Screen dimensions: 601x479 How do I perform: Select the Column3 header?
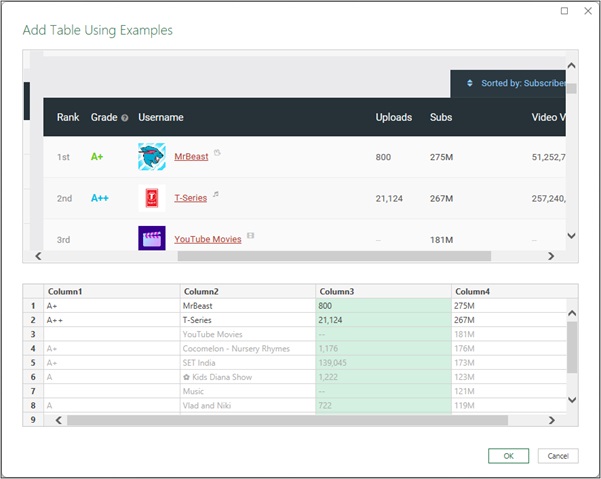click(x=382, y=291)
